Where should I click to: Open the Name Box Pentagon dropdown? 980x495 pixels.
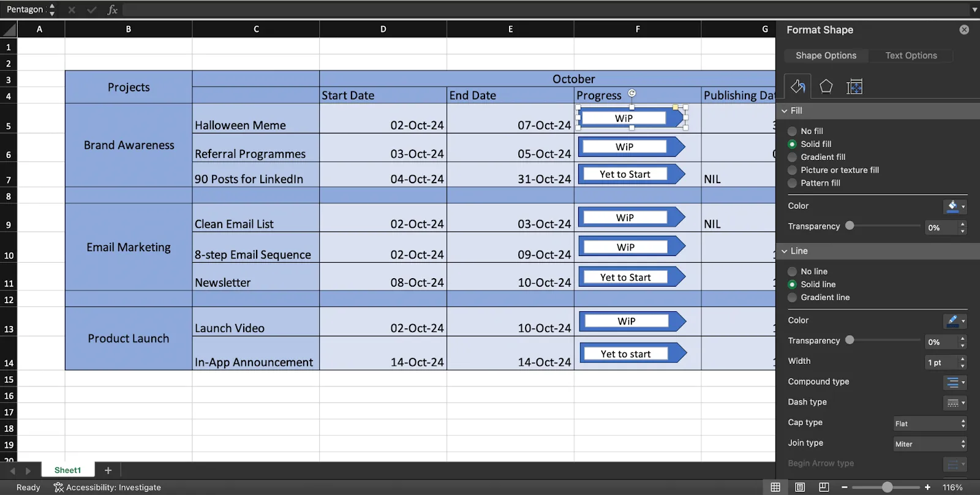point(52,10)
